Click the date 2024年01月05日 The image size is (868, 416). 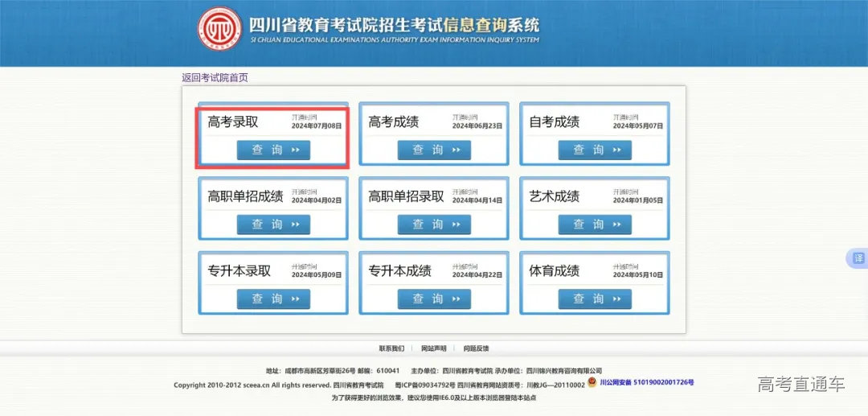point(637,200)
